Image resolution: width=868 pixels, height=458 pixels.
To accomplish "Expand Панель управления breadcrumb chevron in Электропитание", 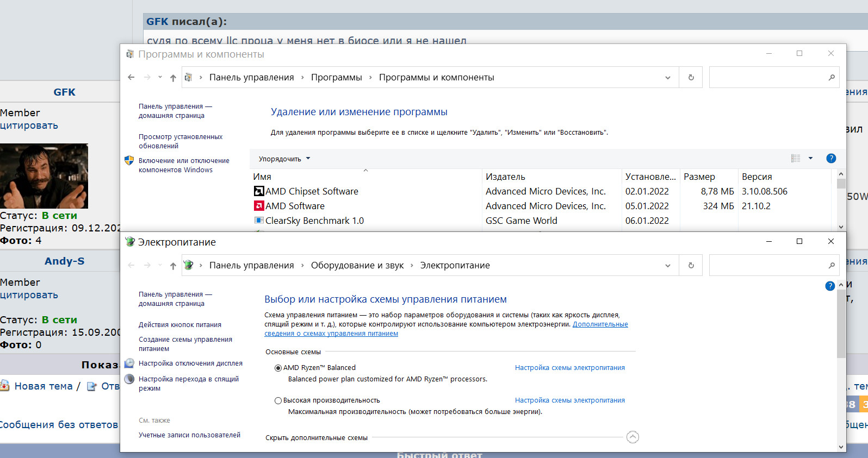I will pyautogui.click(x=302, y=265).
